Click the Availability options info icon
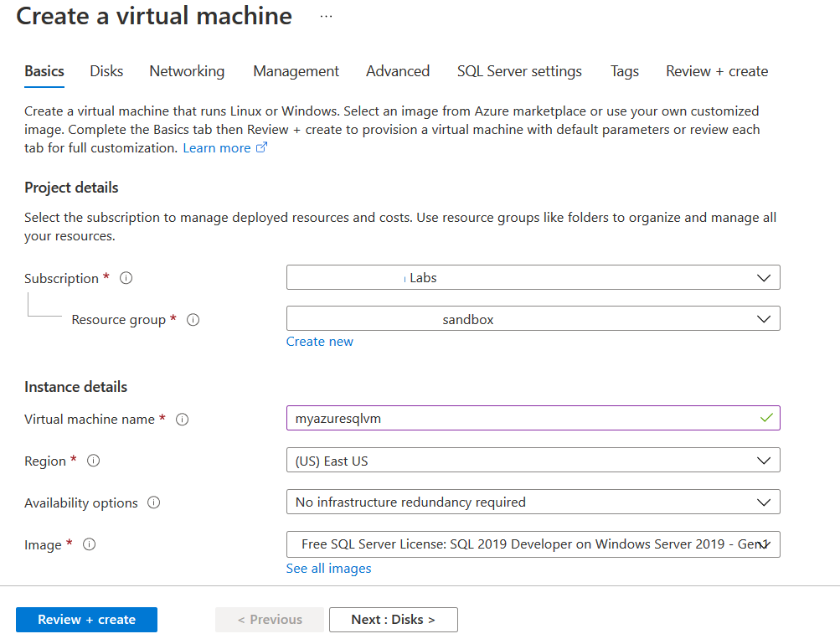840x639 pixels. [x=153, y=502]
